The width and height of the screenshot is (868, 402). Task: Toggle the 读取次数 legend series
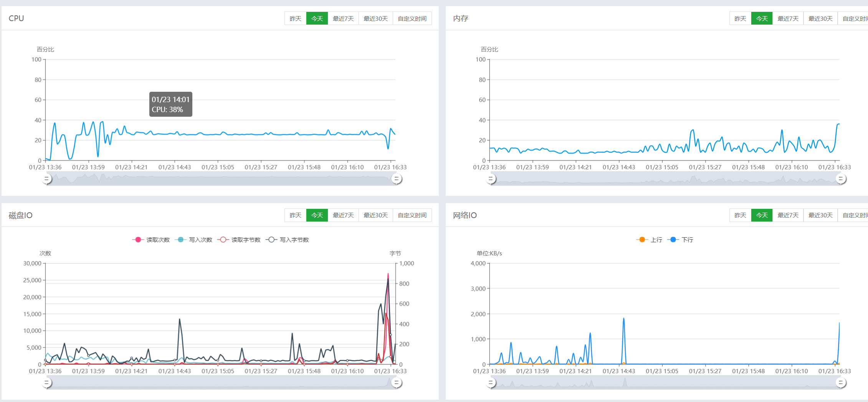[x=151, y=240]
